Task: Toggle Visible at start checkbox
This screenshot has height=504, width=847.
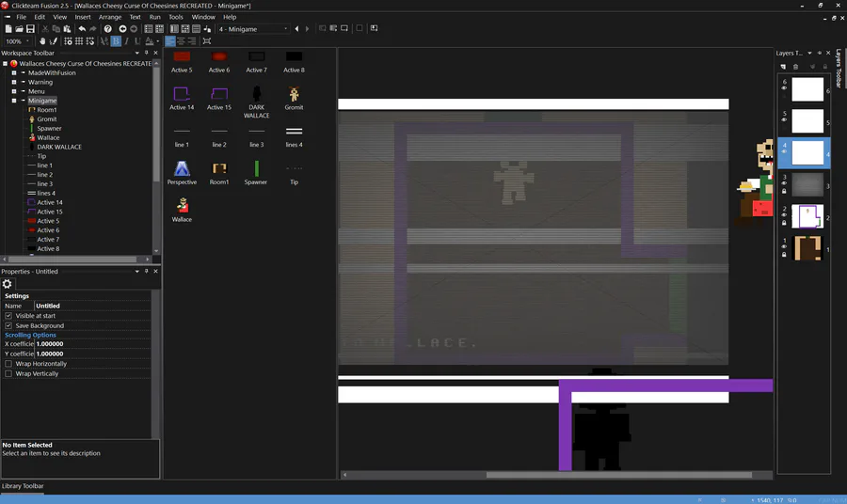Action: coord(8,316)
